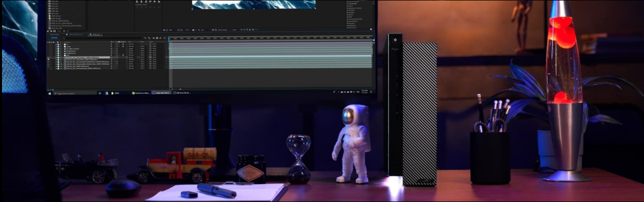Click the timeline current time display
Viewport: 644px width, 202px height.
(x=54, y=38)
